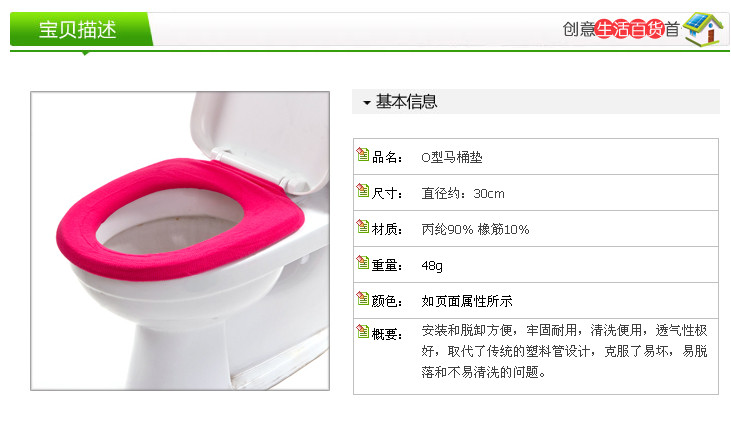731x426 pixels.
Task: Click the note icon beside 材质
Action: pos(363,226)
